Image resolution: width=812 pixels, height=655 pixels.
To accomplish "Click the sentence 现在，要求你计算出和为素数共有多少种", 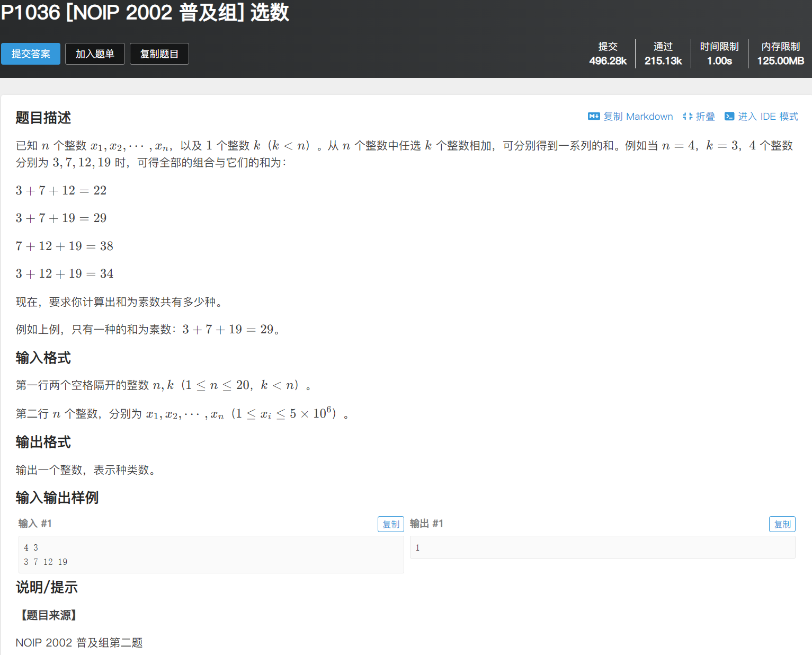I will (119, 302).
